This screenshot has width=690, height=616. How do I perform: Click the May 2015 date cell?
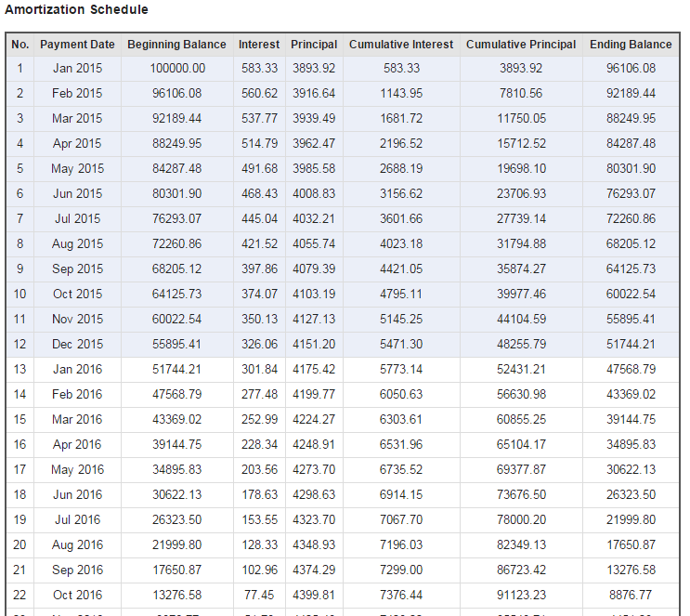pyautogui.click(x=77, y=169)
